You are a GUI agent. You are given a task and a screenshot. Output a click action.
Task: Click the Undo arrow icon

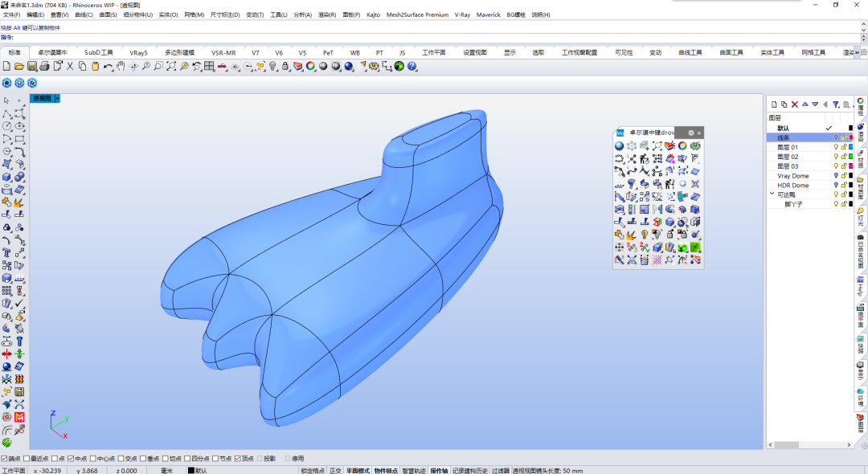tap(108, 67)
